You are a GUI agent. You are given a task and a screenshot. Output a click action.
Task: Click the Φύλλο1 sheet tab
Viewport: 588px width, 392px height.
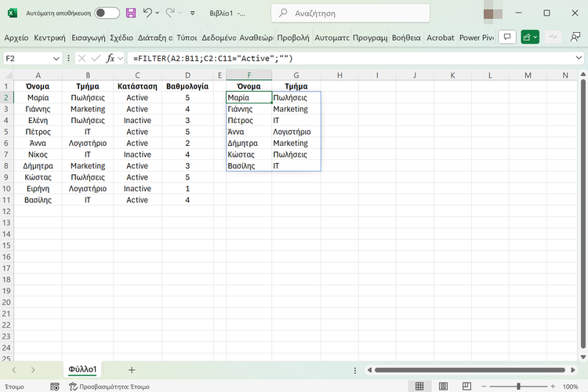point(82,369)
